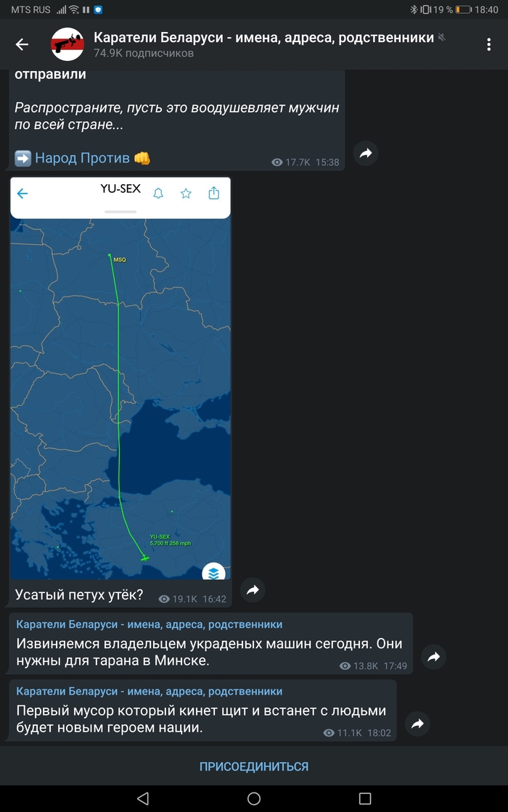Forward the message posted at 15:38
Screen dimensions: 508x812
[x=366, y=154]
